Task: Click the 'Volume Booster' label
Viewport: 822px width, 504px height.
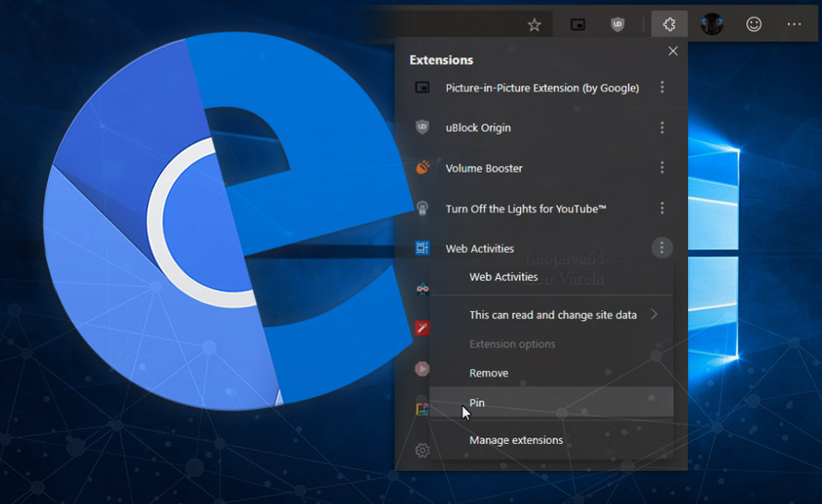Action: tap(484, 168)
